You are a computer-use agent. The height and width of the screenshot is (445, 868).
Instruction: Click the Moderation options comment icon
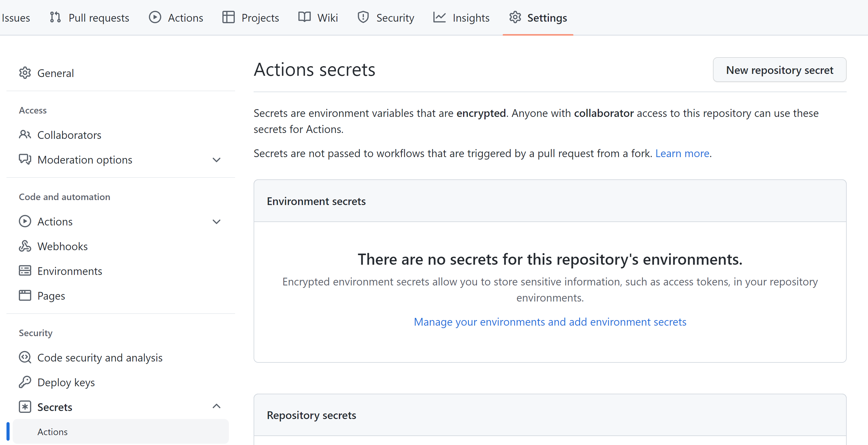click(25, 159)
